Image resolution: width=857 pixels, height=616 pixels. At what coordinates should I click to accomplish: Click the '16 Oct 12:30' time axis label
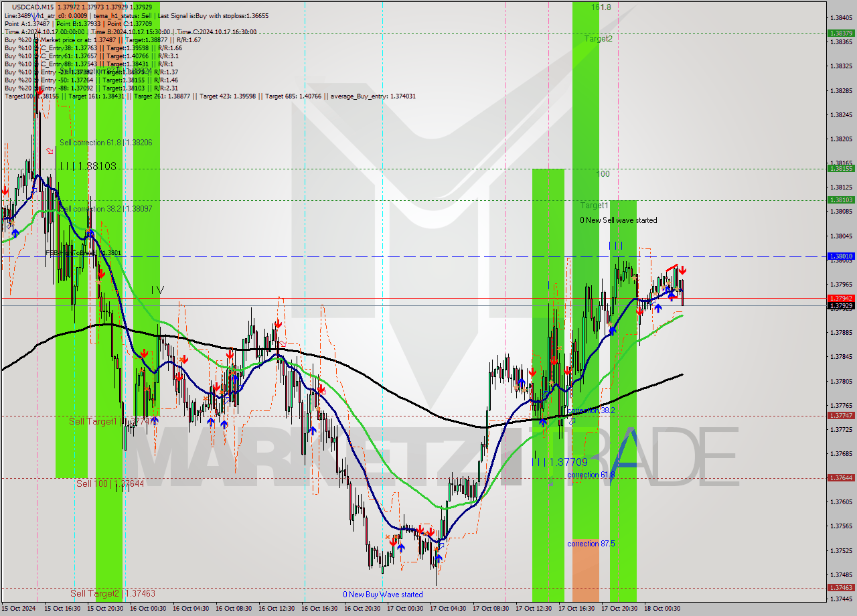[276, 609]
